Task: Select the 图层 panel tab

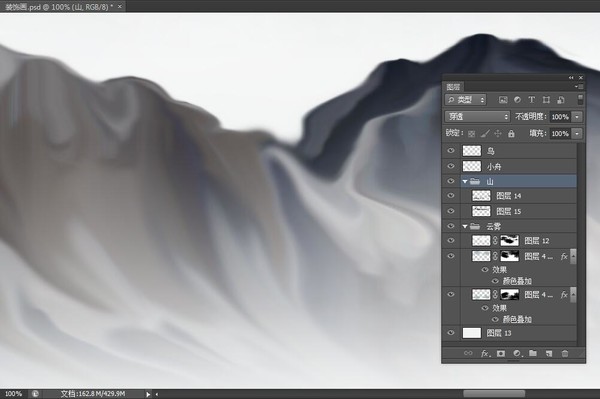Action: click(x=453, y=87)
